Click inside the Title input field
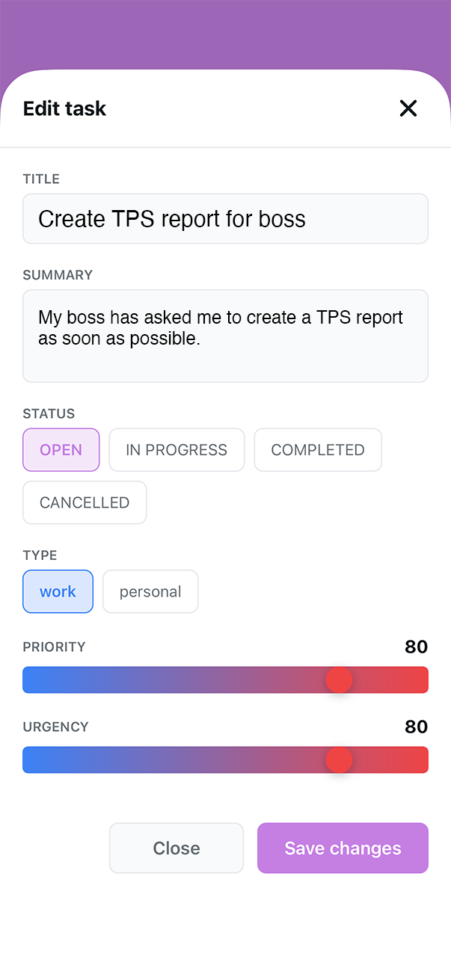This screenshot has height=980, width=451. (x=225, y=218)
